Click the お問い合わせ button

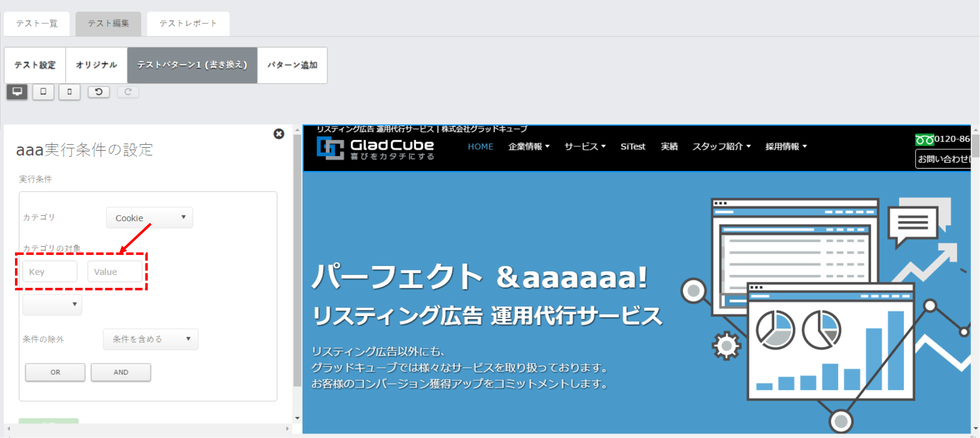(943, 159)
